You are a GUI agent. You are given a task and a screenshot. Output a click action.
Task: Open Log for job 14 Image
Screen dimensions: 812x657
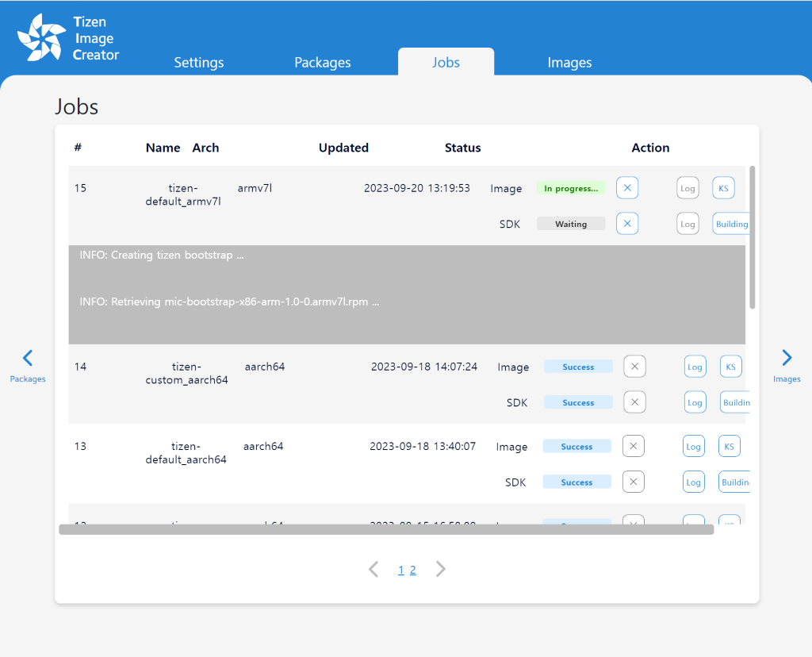(695, 367)
